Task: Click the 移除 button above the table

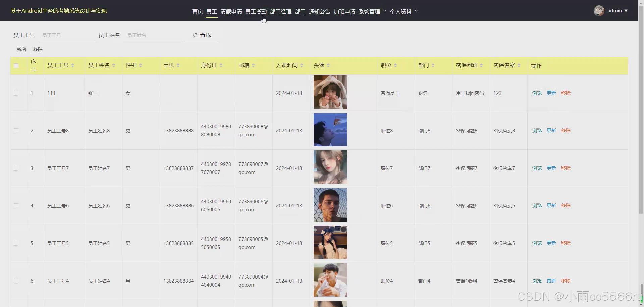Action: click(38, 49)
